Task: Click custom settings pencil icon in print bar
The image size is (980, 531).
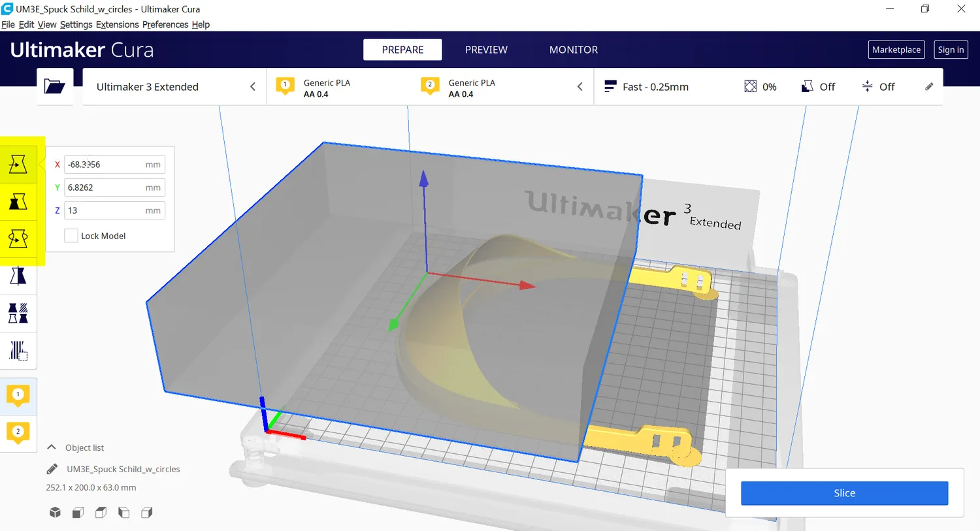Action: (x=929, y=86)
